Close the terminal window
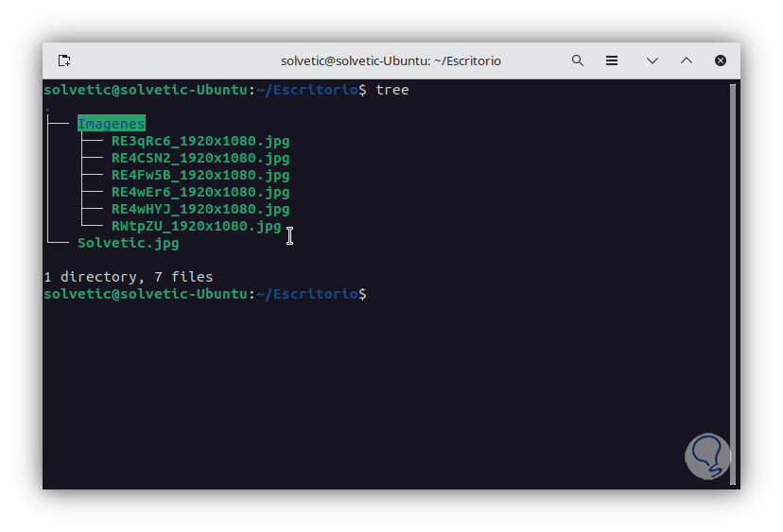 [x=720, y=60]
